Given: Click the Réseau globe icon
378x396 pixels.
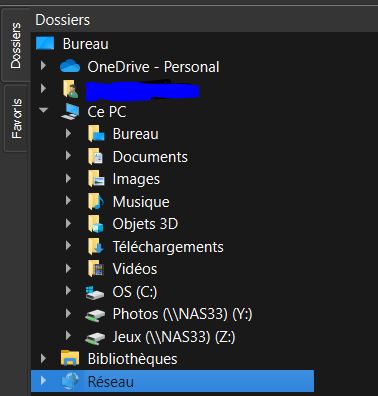Looking at the screenshot, I should click(x=70, y=381).
